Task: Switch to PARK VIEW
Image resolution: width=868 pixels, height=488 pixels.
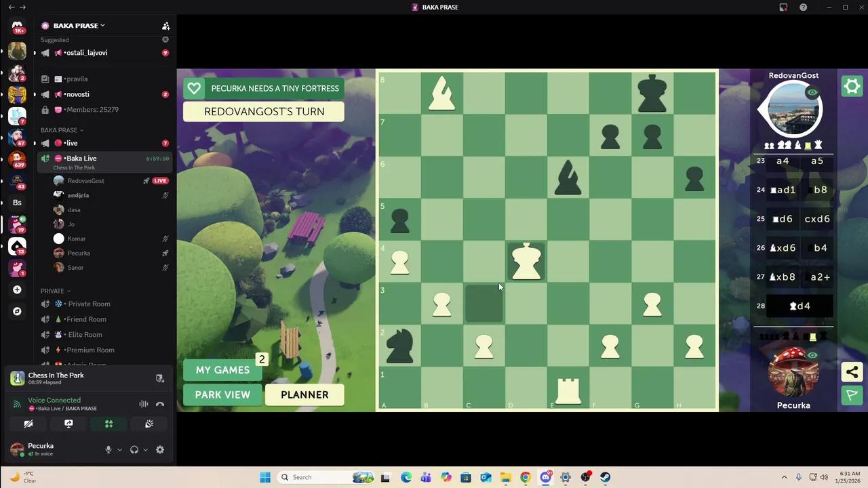Action: pos(222,394)
